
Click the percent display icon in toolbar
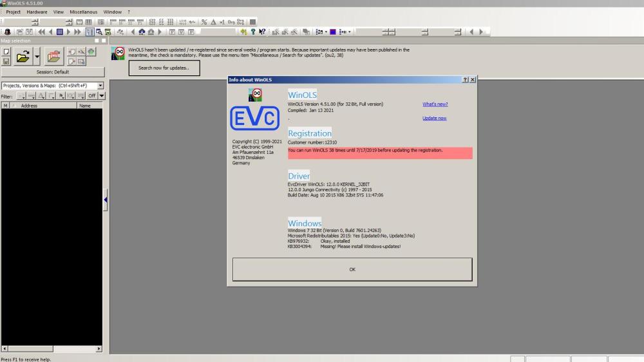(204, 22)
